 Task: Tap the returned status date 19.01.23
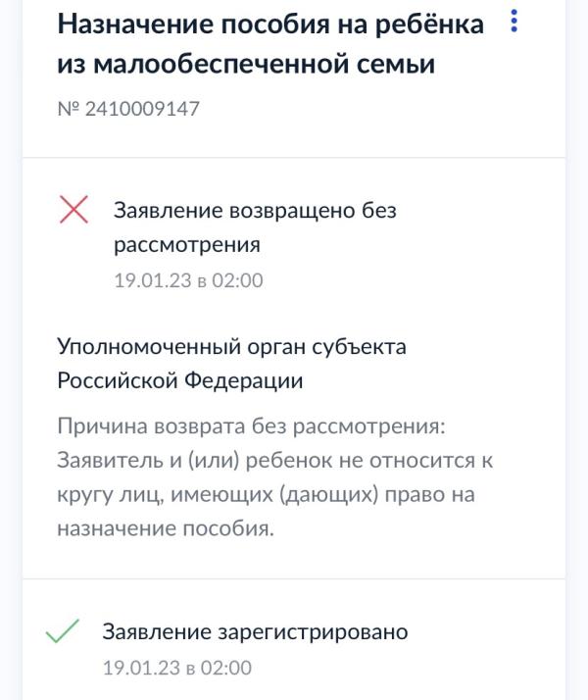pyautogui.click(x=153, y=280)
